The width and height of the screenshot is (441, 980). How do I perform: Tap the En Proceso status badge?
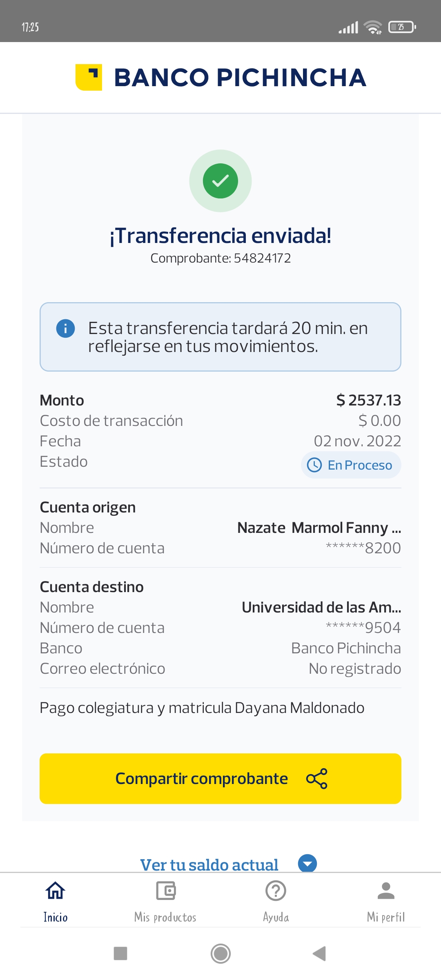tap(351, 465)
